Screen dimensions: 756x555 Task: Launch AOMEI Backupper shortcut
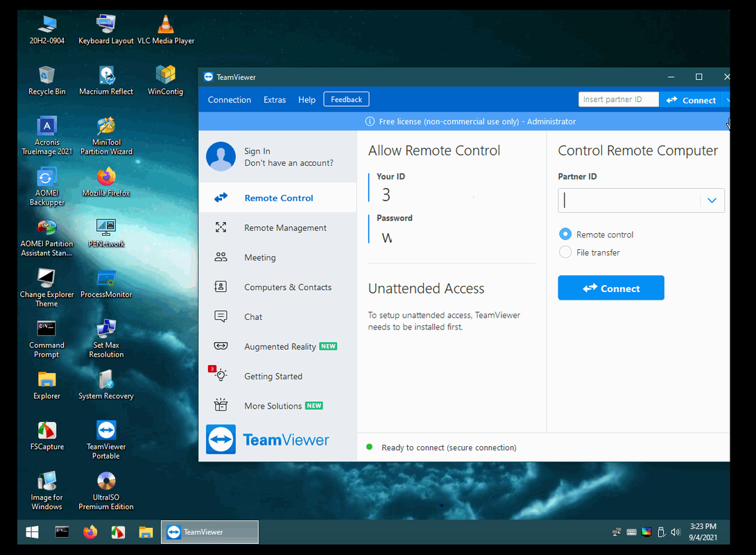click(46, 187)
